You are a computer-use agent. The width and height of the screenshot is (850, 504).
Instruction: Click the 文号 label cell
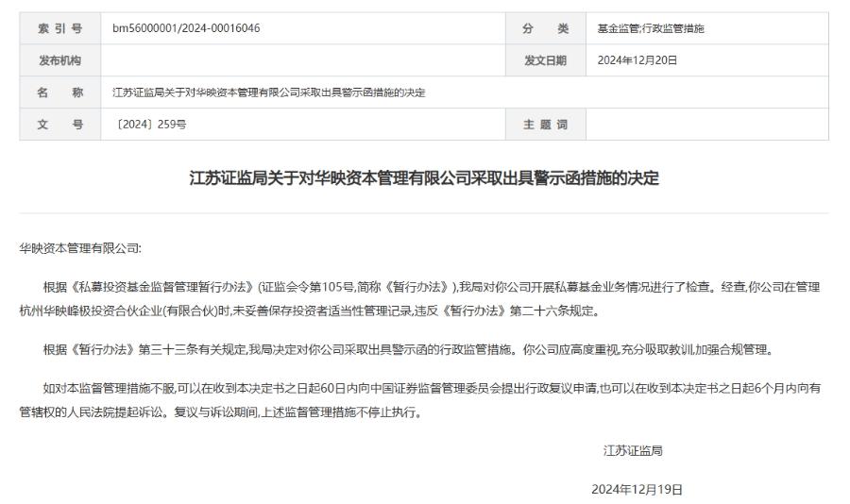[x=60, y=124]
